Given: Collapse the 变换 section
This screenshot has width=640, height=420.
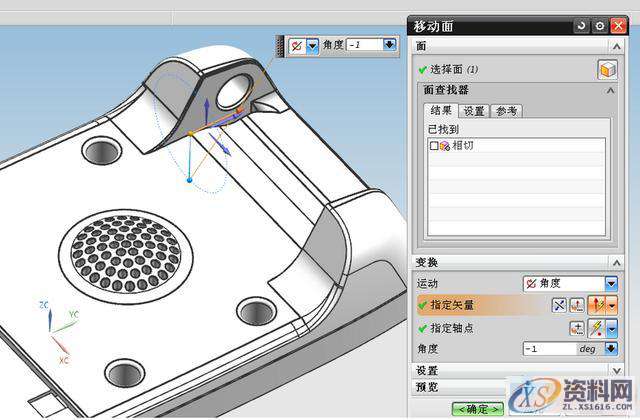Looking at the screenshot, I should click(x=610, y=262).
